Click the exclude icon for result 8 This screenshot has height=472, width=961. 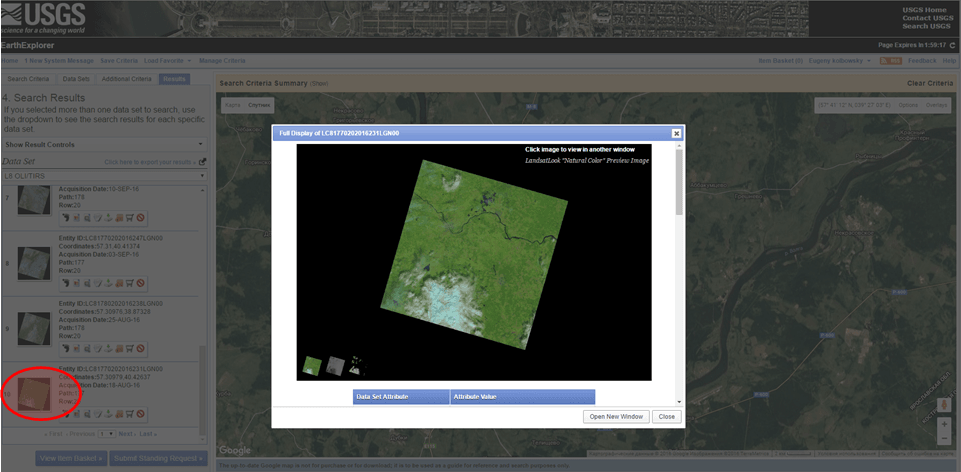(x=141, y=283)
